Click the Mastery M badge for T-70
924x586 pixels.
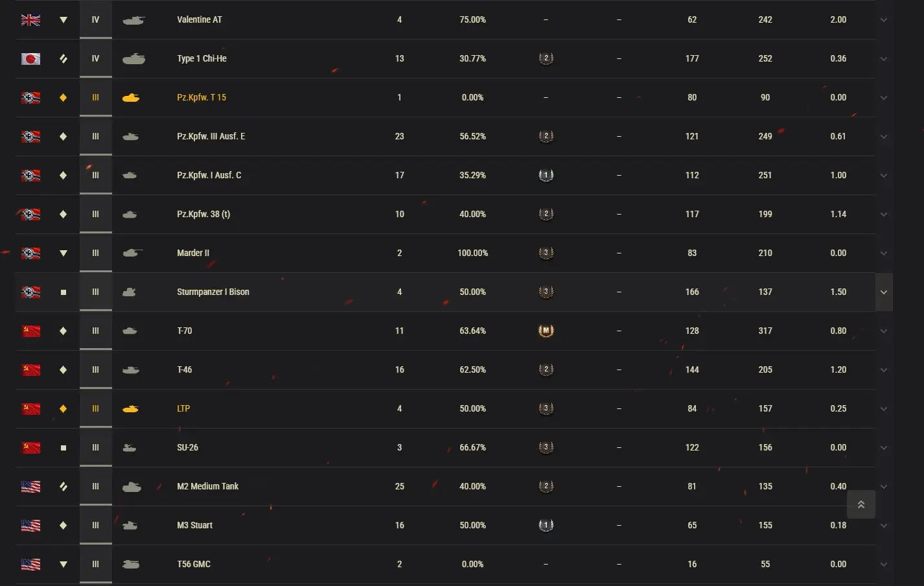(x=546, y=331)
